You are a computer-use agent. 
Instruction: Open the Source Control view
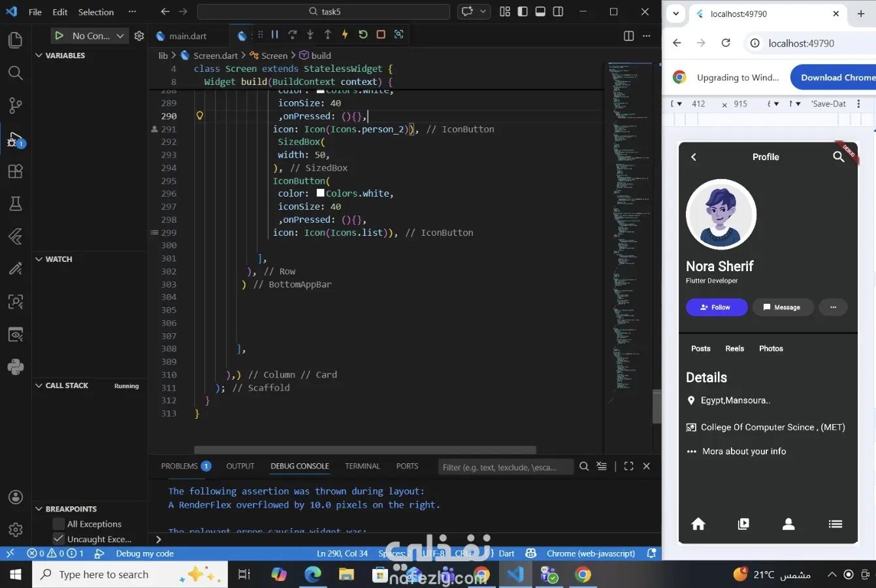click(x=15, y=105)
